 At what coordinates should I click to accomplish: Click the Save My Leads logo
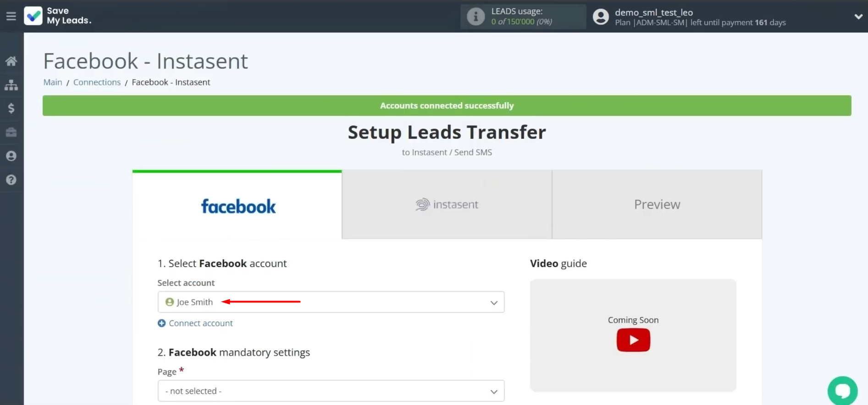coord(58,16)
